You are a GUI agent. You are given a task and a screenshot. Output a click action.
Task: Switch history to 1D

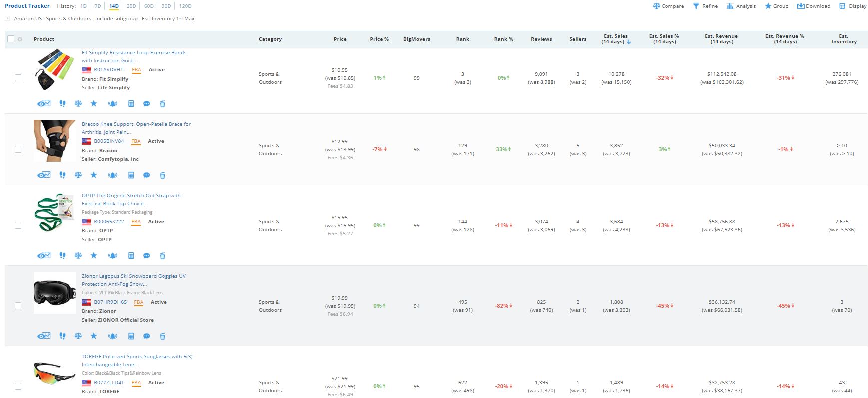[x=83, y=6]
